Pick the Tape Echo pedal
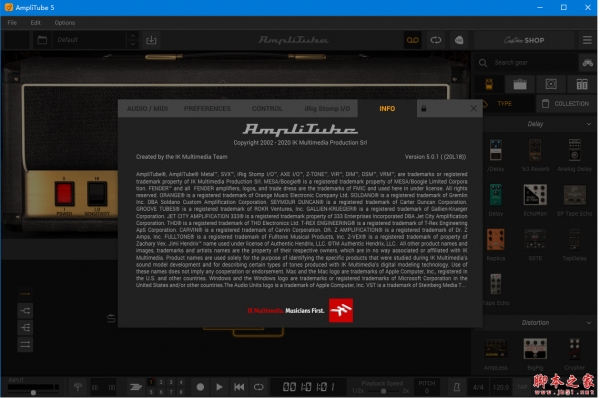600x398 pixels. coord(496,289)
